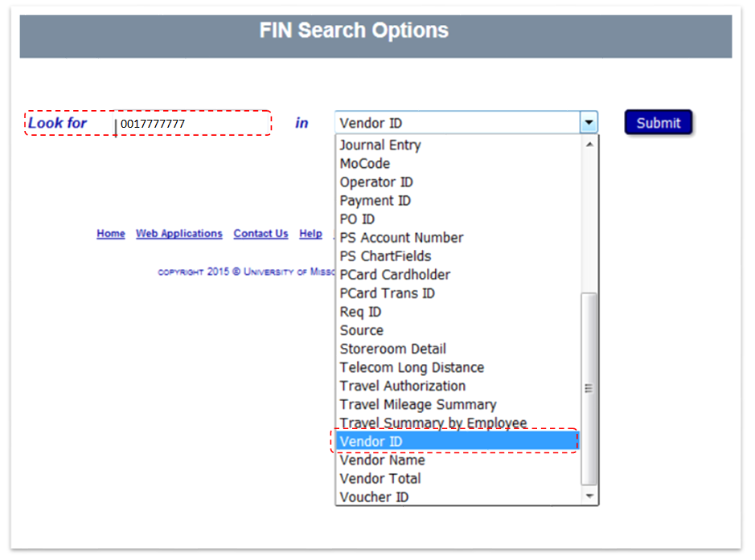Choose PS Account Number option

click(401, 238)
